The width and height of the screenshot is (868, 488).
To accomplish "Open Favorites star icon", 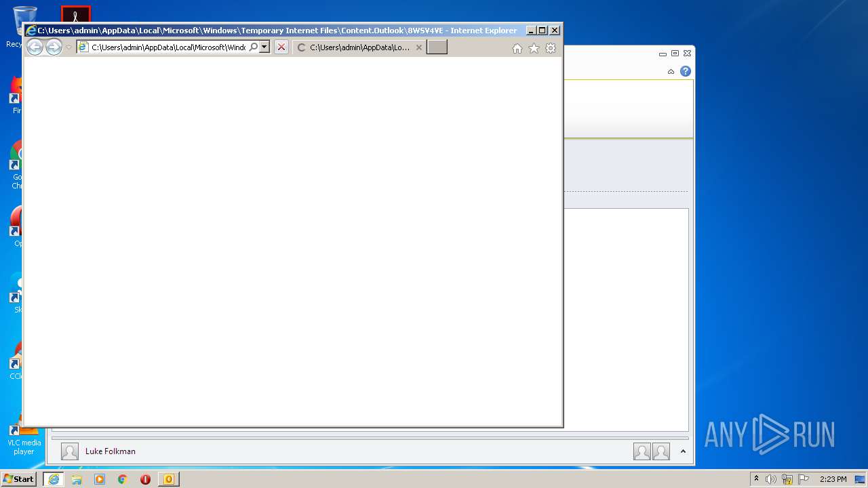I will click(x=534, y=48).
